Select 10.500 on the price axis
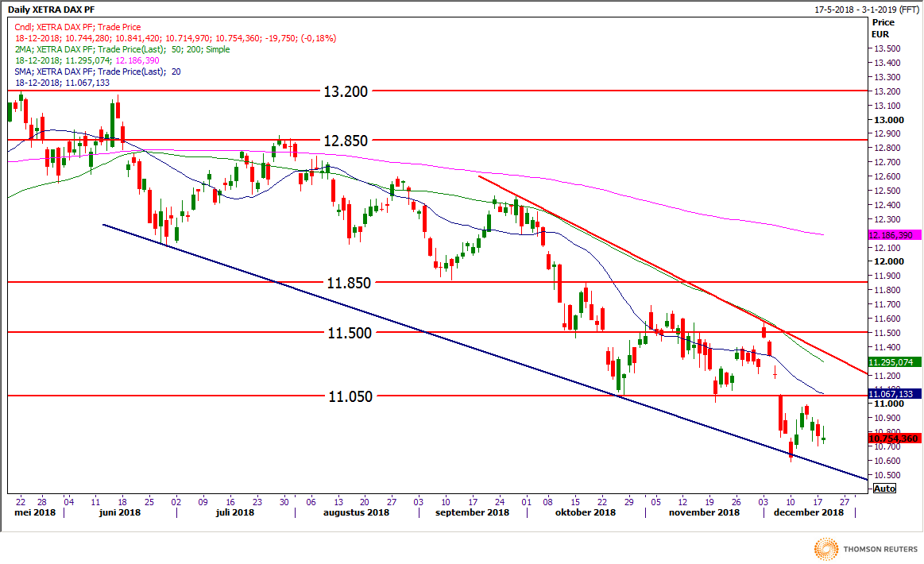Screen dimensions: 924x564 pos(887,475)
